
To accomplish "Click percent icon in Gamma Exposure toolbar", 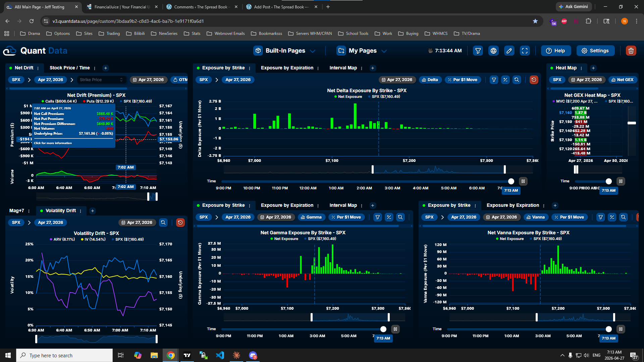I will [x=389, y=217].
